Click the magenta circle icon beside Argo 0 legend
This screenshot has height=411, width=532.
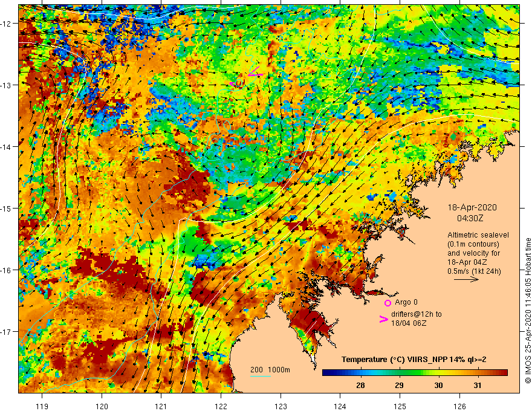(x=388, y=303)
